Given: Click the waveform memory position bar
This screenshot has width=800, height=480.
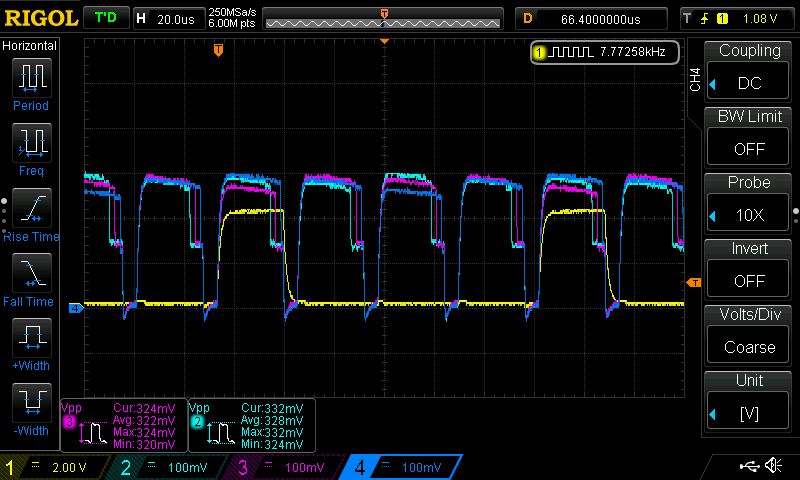Looking at the screenshot, I should [384, 18].
